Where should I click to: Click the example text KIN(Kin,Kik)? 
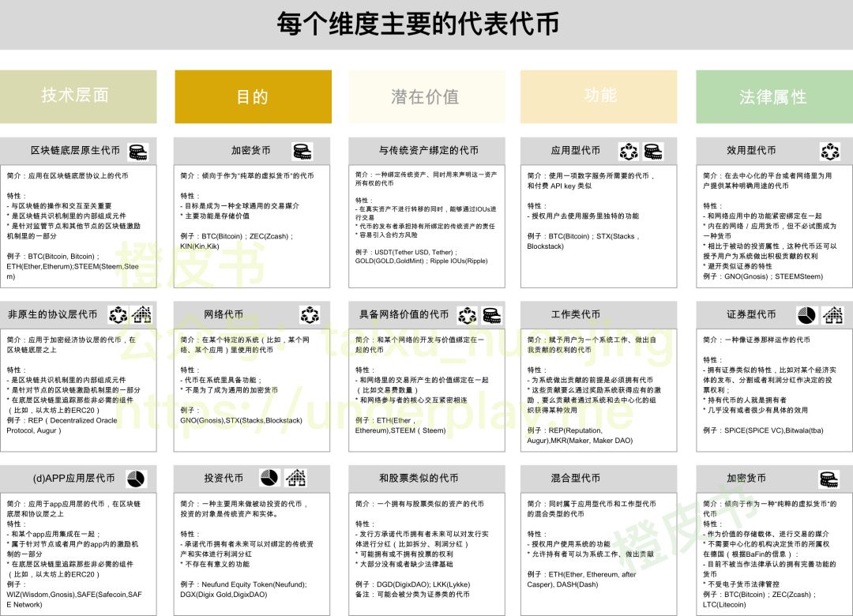click(x=200, y=246)
